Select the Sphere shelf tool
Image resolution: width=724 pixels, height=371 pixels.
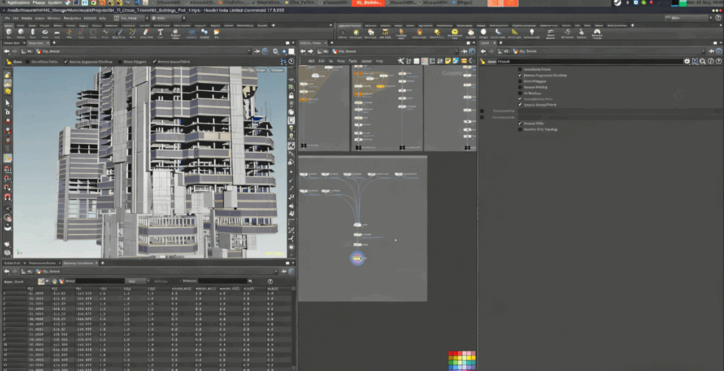[x=21, y=33]
